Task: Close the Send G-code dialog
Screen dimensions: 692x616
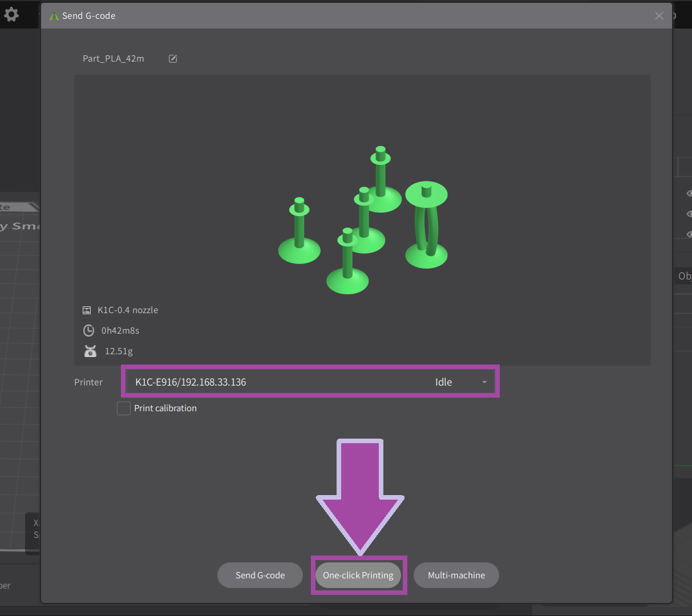Action: point(659,16)
